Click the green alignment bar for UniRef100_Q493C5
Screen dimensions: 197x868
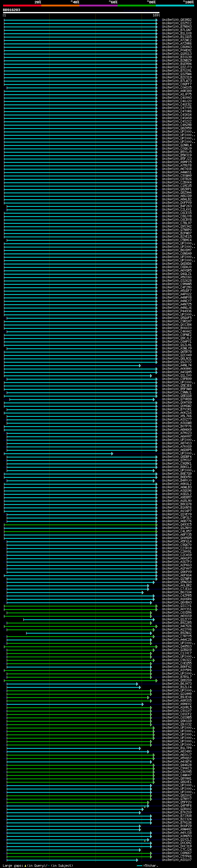pyautogui.click(x=80, y=525)
